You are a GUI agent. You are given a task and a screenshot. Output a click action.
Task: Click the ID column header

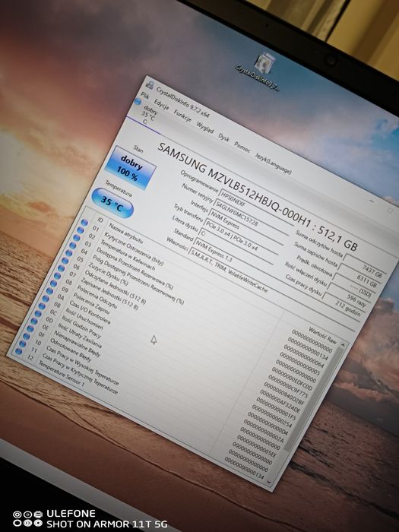point(100,220)
